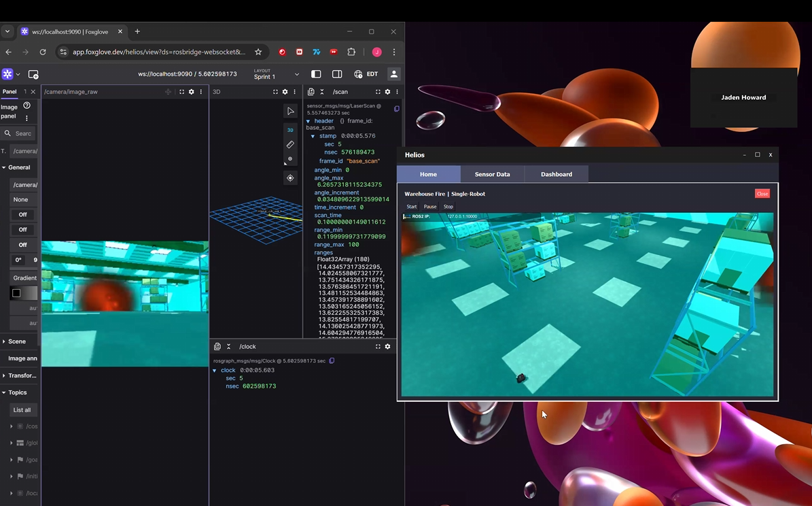Select the ruler measure tool
The height and width of the screenshot is (506, 812).
(290, 145)
